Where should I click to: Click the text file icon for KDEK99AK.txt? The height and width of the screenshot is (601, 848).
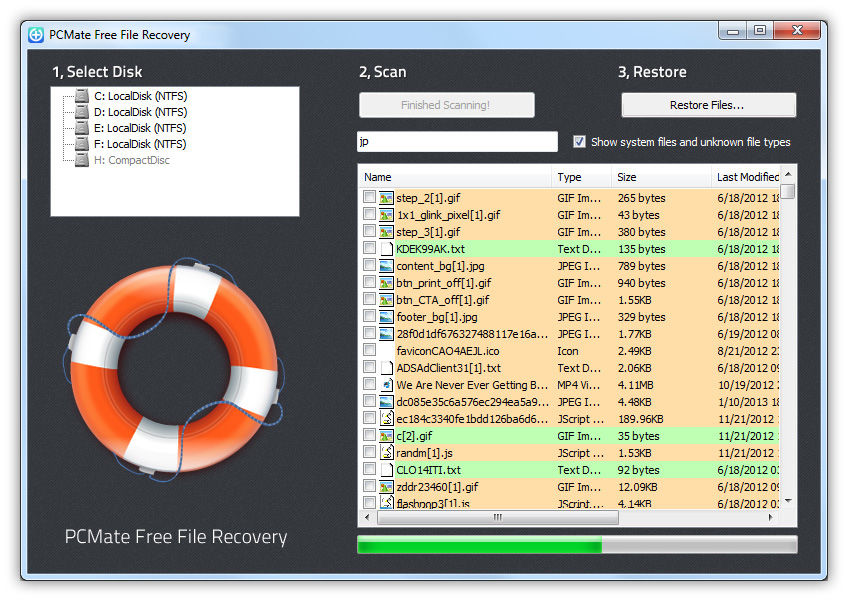point(386,249)
